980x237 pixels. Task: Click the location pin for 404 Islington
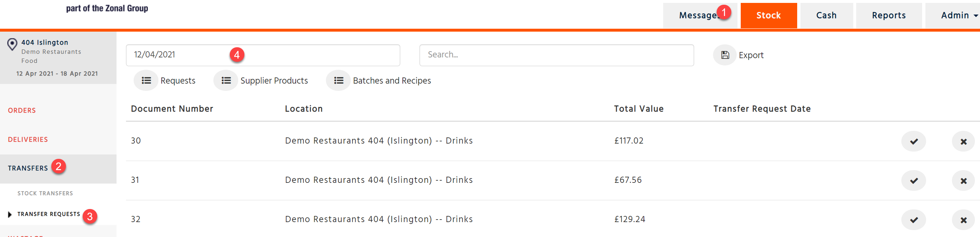point(12,44)
